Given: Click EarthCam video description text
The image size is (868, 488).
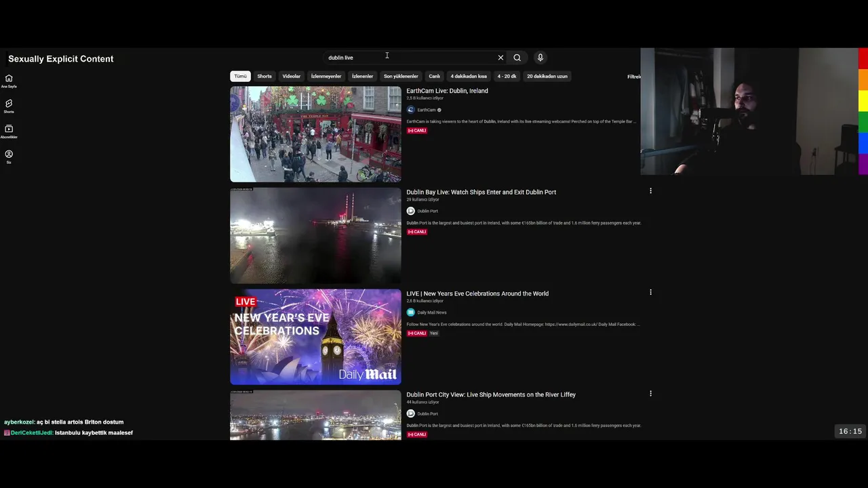Looking at the screenshot, I should [521, 121].
